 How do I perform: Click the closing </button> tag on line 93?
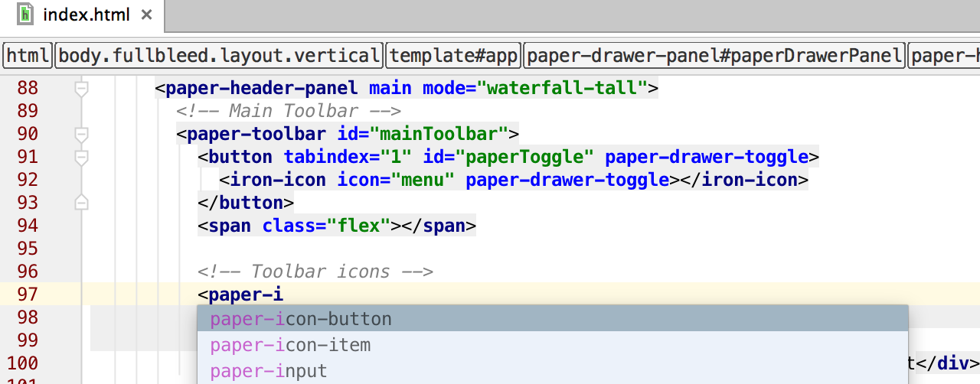point(246,203)
